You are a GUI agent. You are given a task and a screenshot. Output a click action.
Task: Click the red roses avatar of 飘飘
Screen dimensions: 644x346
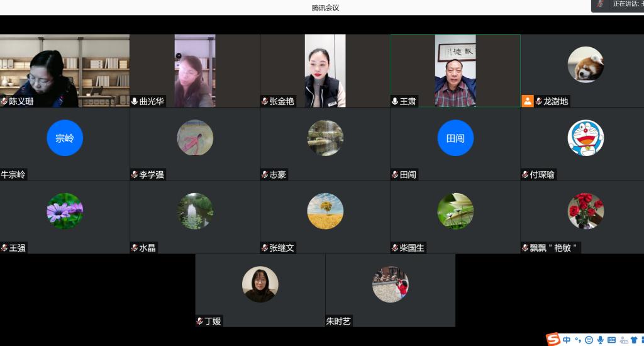(x=586, y=211)
